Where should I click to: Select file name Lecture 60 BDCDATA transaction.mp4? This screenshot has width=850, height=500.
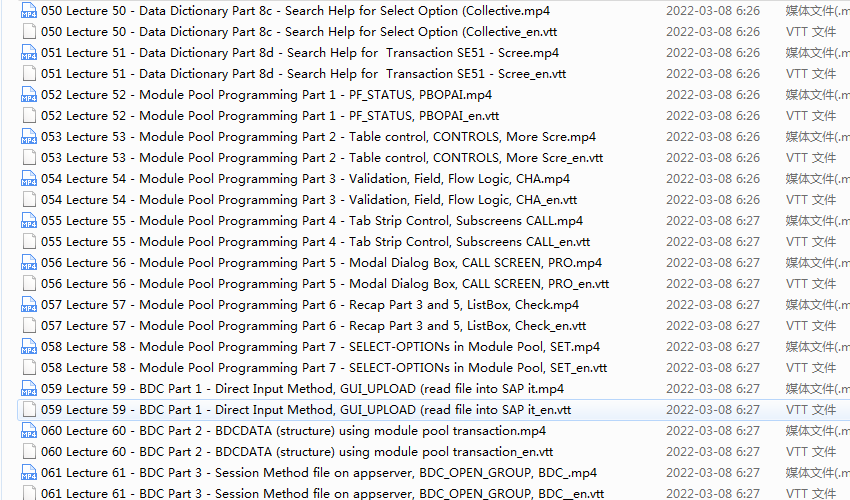click(x=294, y=431)
